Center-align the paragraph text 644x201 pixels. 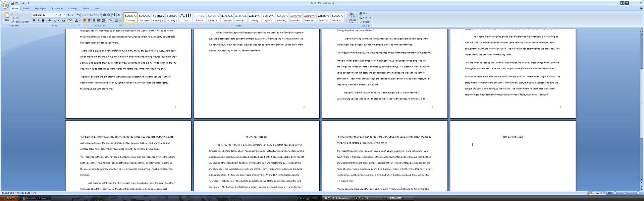[89, 21]
